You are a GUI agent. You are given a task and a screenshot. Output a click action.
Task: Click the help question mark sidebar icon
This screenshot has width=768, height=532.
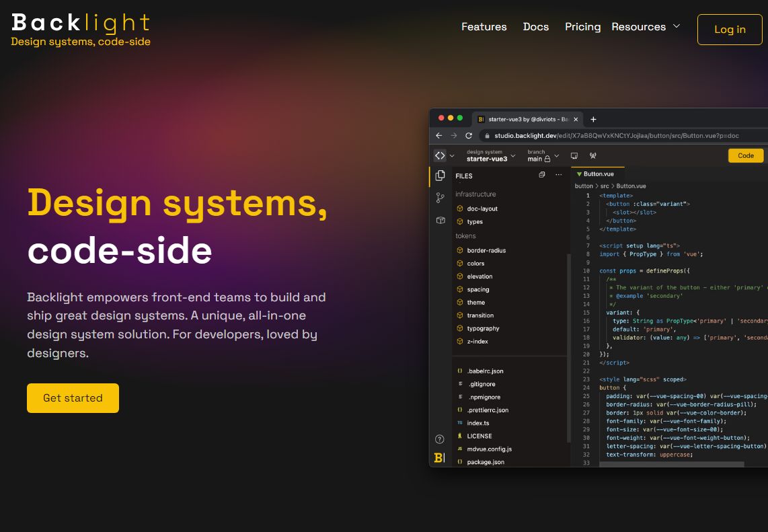(x=440, y=439)
